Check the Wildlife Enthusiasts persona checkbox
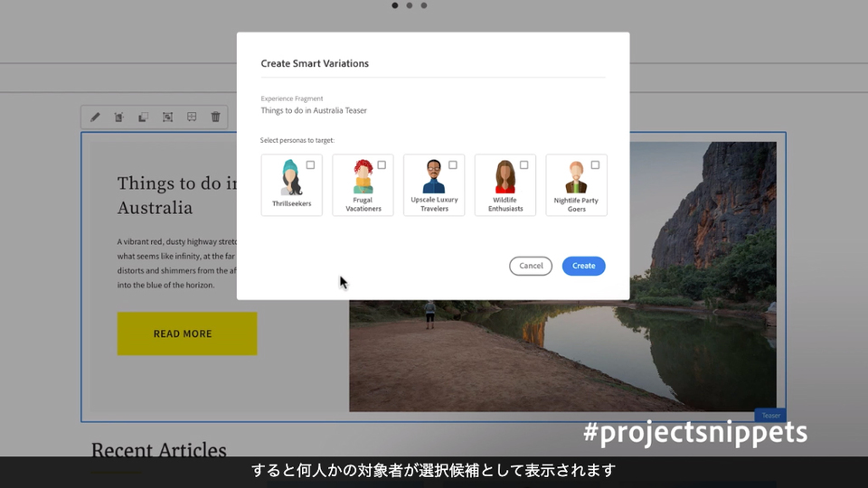This screenshot has height=488, width=868. (524, 164)
